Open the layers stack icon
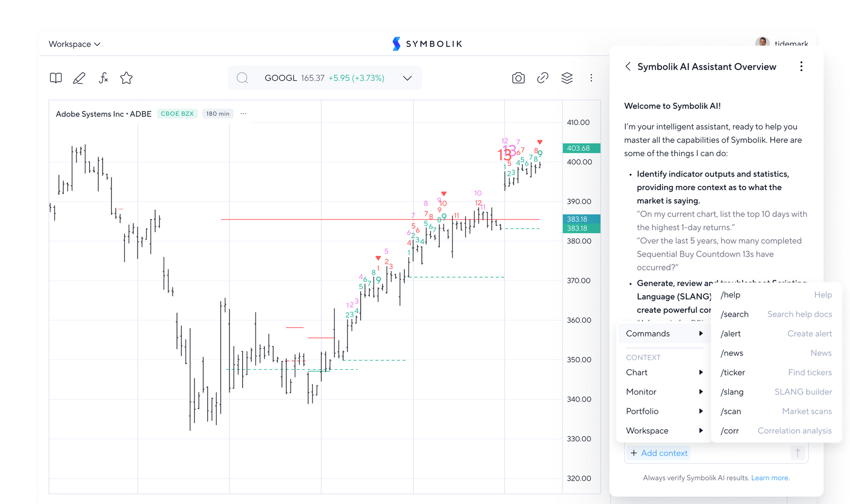The image size is (850, 504). [x=567, y=78]
